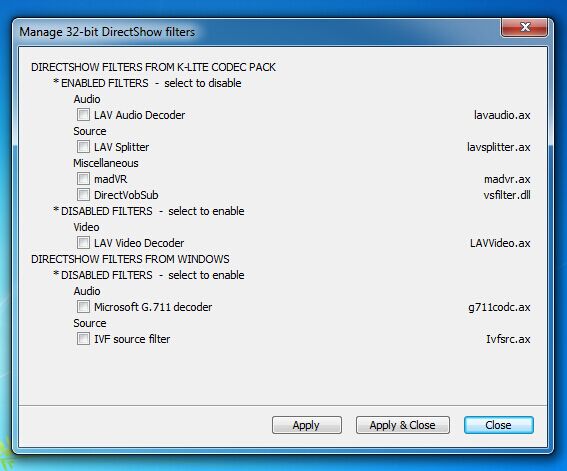
Task: Tick the IVF source filter checkbox
Action: (83, 339)
